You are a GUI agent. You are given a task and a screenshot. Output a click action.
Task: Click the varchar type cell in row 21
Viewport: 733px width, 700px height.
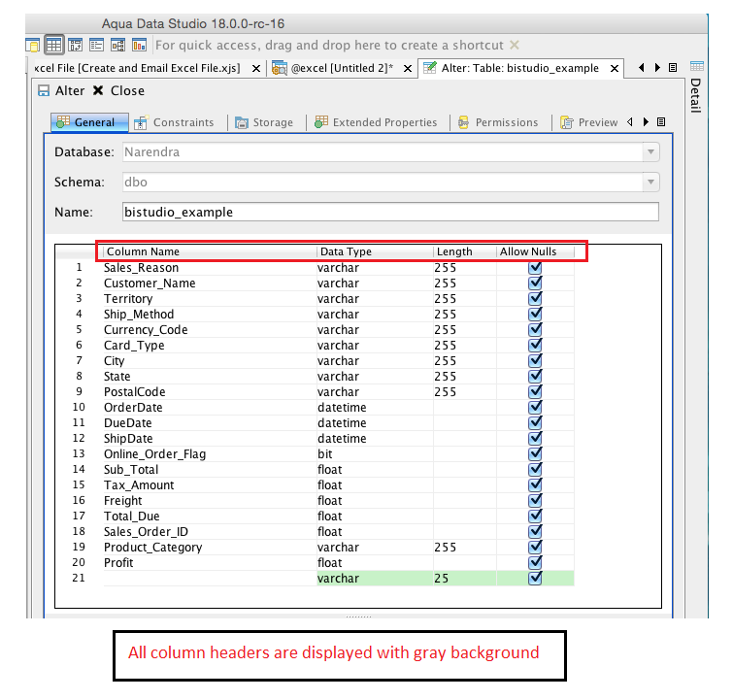point(375,578)
